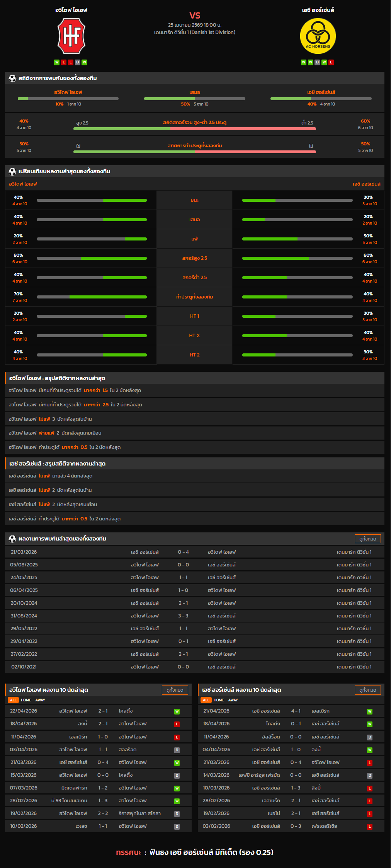
Task: Switch to HOME tab in AC Horsens panel
Action: pyautogui.click(x=219, y=700)
